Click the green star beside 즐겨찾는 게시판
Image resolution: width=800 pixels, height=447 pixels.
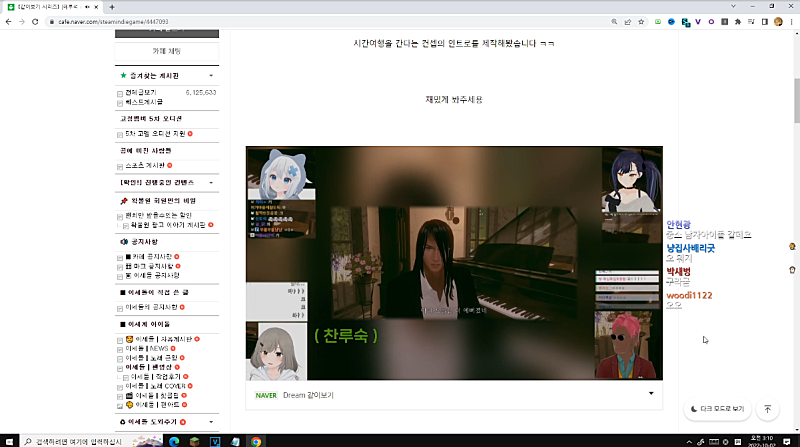tap(123, 76)
